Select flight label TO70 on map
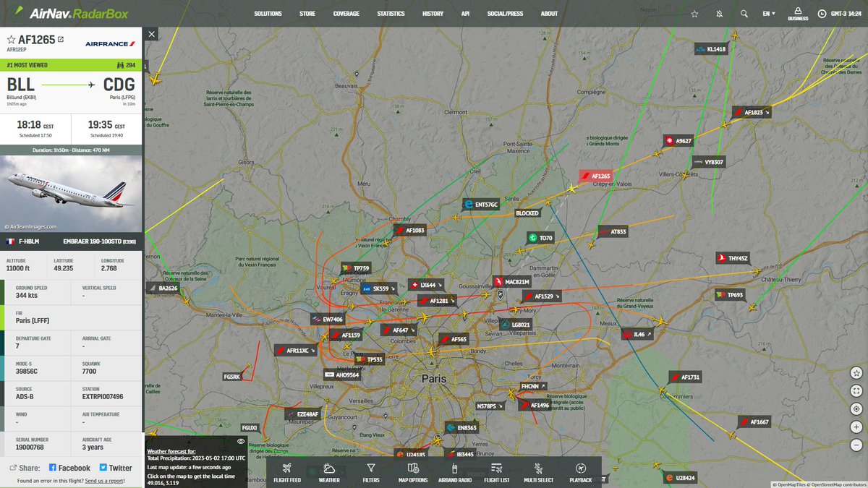Viewport: 868px width, 488px height. click(540, 238)
